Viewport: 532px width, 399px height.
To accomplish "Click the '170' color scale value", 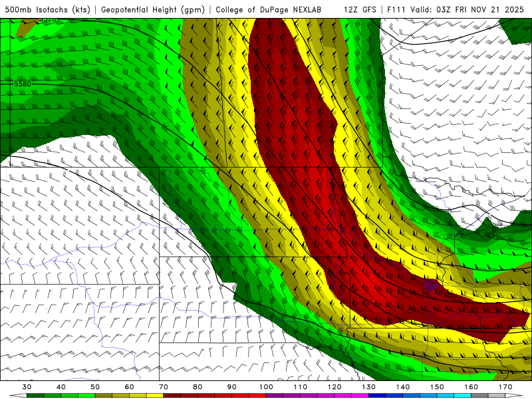I will (505, 387).
